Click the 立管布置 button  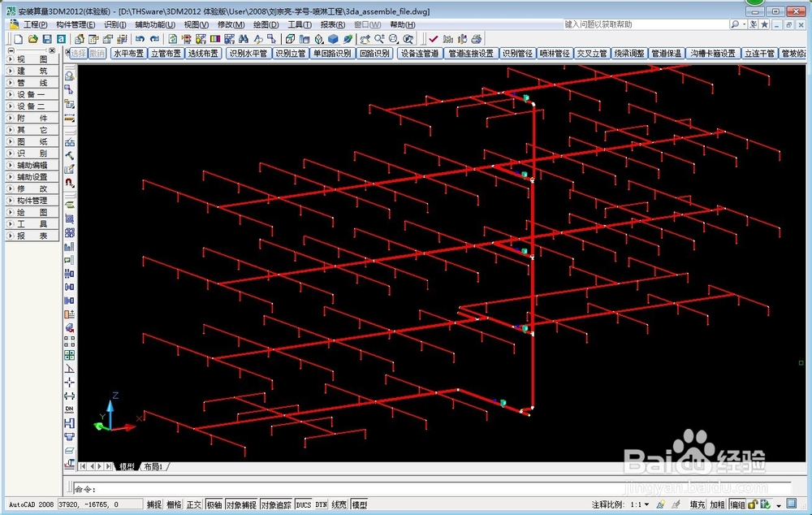pos(166,54)
